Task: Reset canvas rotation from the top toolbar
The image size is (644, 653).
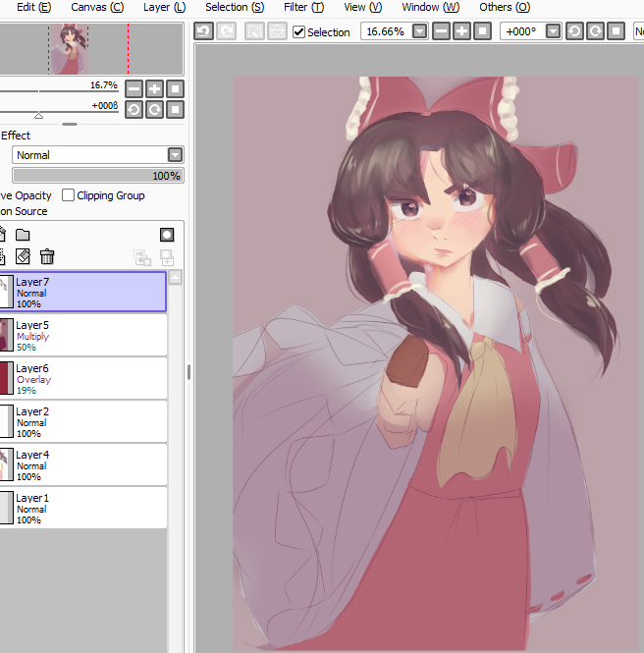Action: pos(617,31)
